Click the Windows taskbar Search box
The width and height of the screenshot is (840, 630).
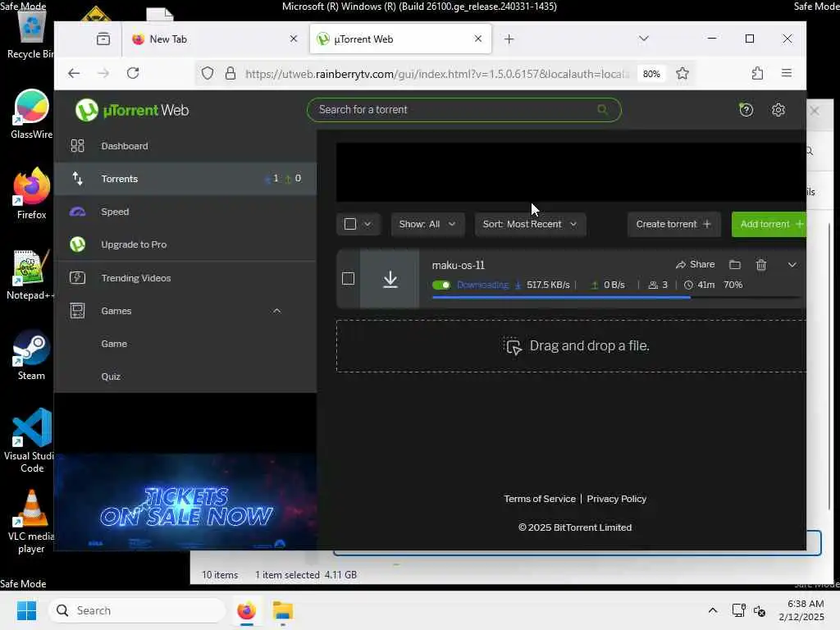coord(137,610)
